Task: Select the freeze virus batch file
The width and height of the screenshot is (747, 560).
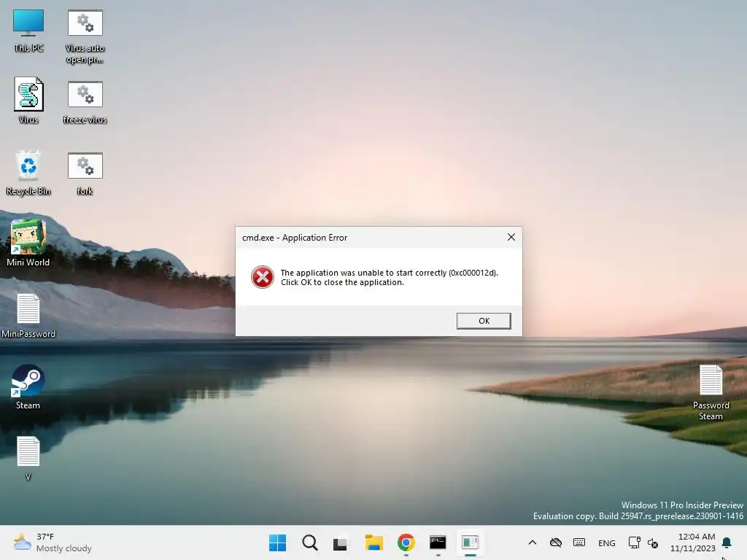Action: 85,102
